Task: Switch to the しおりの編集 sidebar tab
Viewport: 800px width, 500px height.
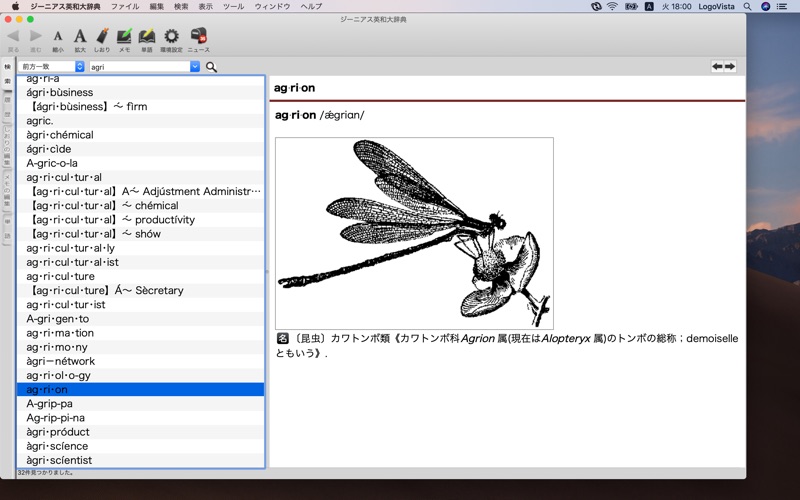Action: (8, 146)
